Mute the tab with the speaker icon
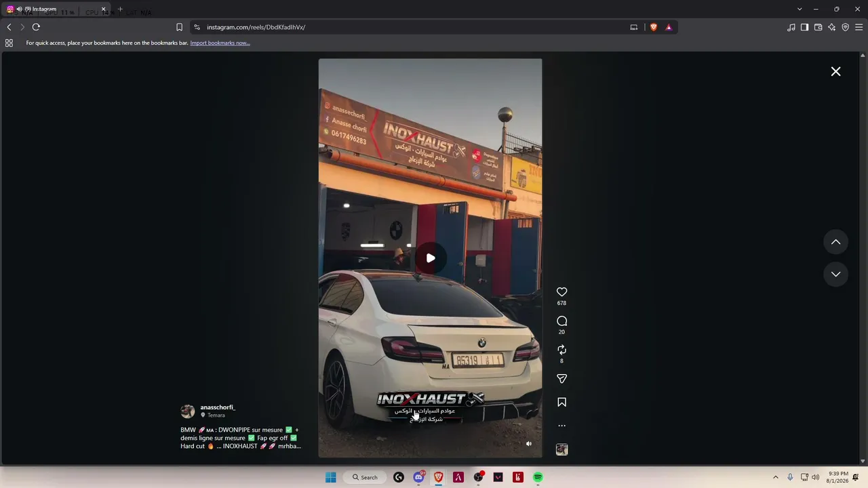 [19, 9]
